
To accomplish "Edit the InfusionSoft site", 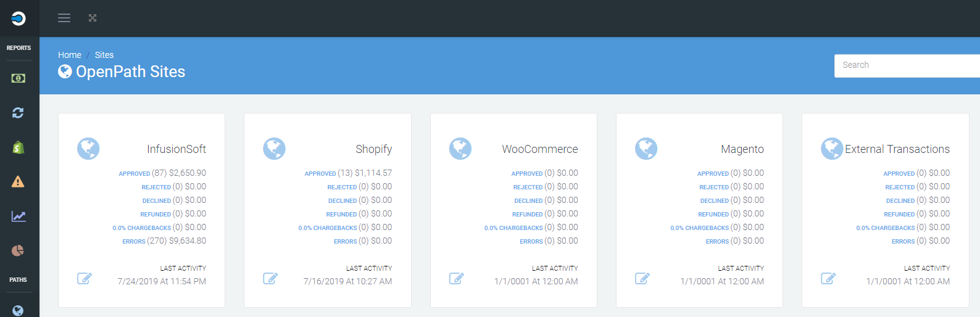I will click(85, 278).
